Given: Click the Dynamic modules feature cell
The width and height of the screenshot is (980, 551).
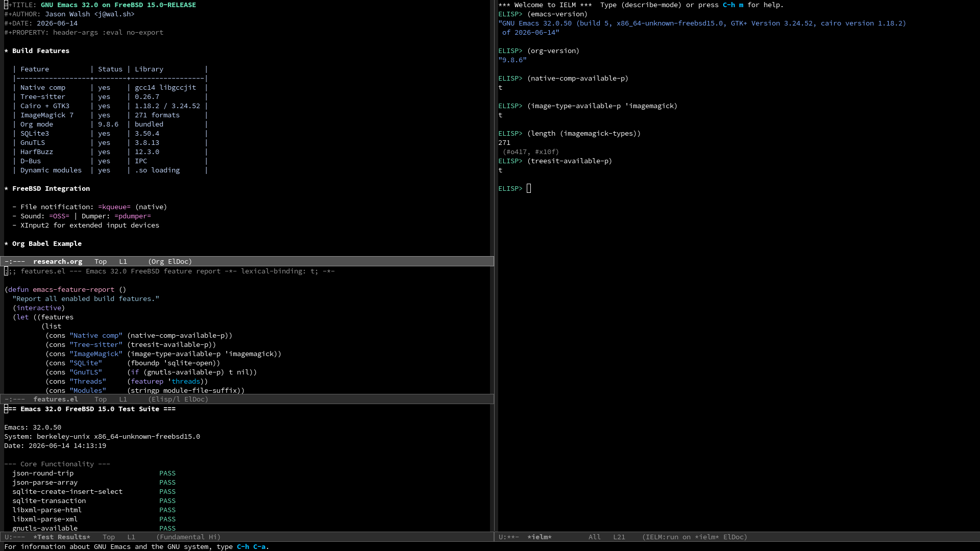Looking at the screenshot, I should pos(51,170).
